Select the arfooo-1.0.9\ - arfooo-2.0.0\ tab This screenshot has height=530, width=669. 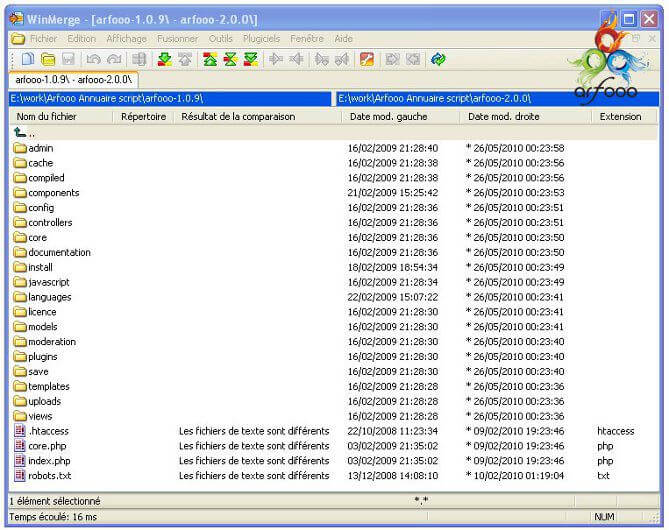click(x=73, y=80)
